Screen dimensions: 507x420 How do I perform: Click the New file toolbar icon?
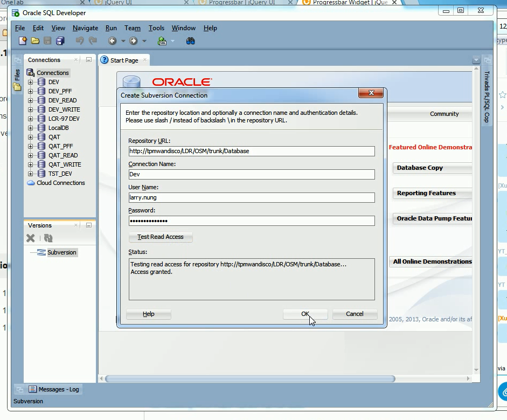23,41
